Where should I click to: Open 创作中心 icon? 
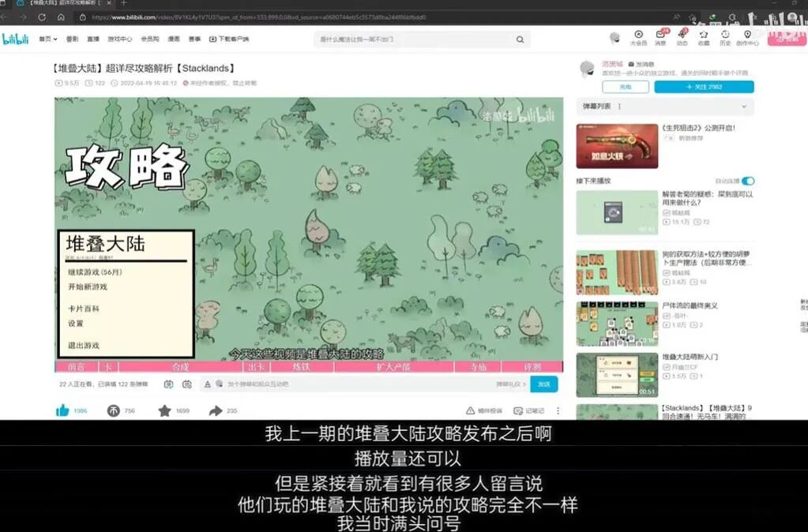[x=747, y=38]
